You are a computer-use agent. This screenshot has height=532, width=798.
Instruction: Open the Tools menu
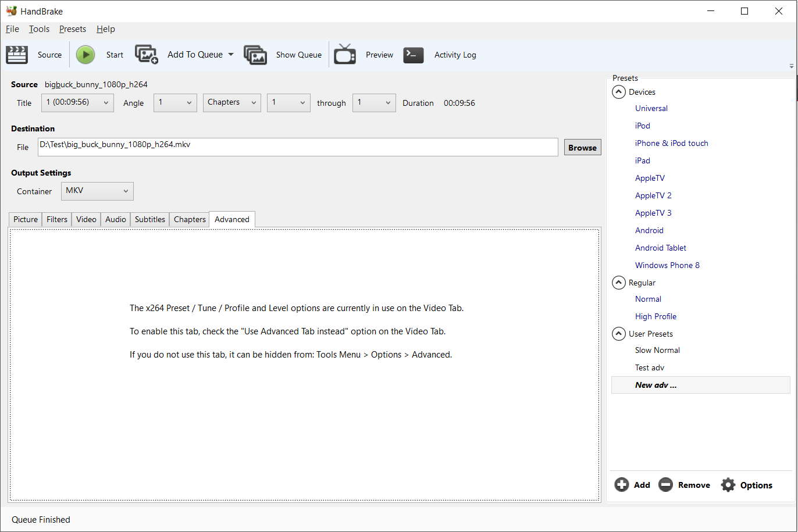click(x=39, y=29)
